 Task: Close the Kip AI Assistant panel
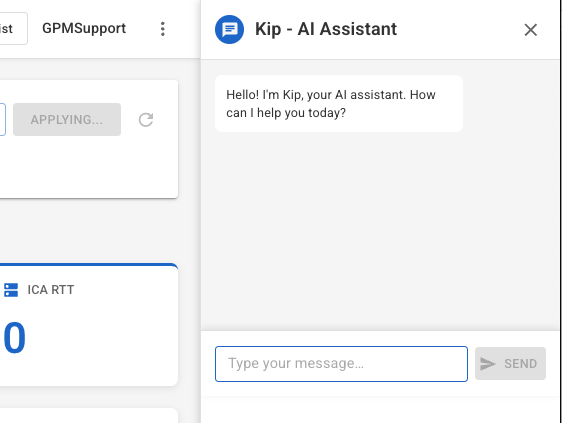[x=530, y=30]
